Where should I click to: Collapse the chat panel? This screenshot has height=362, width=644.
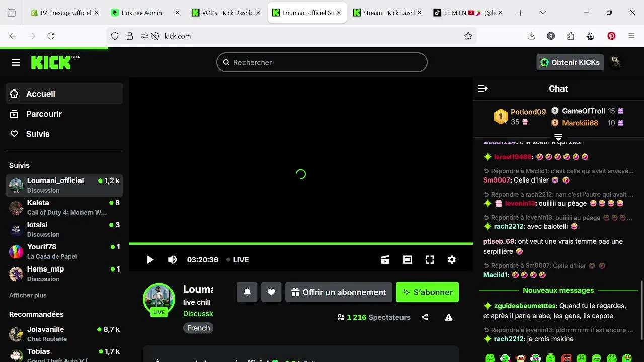pyautogui.click(x=483, y=89)
